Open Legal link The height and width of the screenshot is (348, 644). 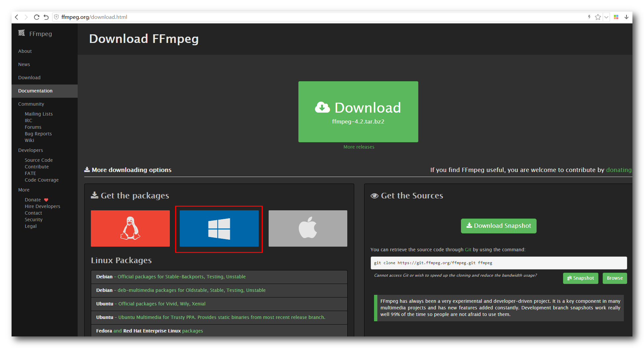point(31,226)
